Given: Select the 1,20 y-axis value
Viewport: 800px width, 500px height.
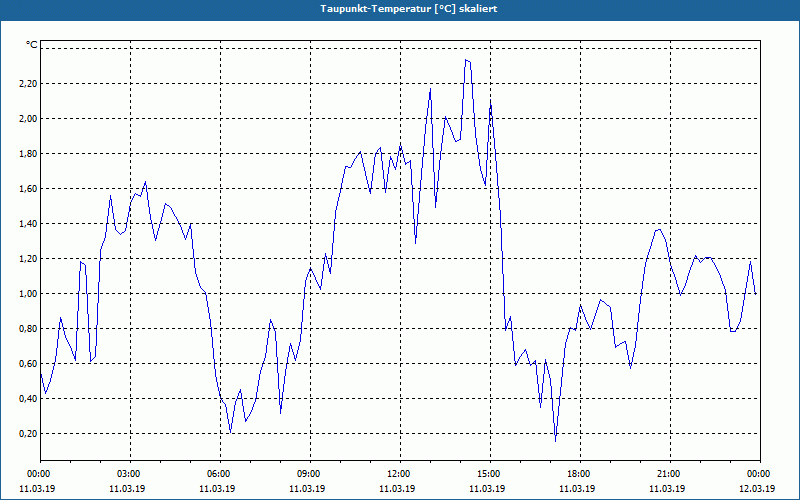Looking at the screenshot, I should 28,259.
